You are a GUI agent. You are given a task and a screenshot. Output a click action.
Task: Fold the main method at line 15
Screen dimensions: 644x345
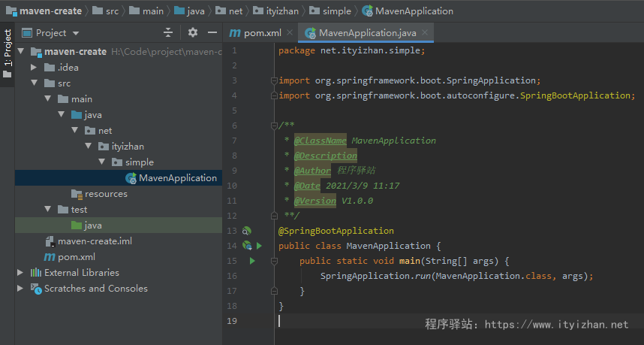click(x=274, y=261)
